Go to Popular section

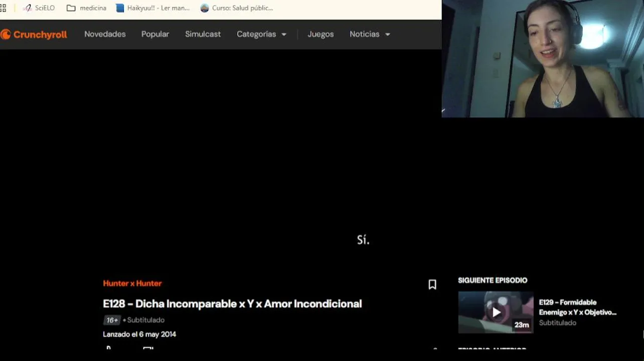155,34
